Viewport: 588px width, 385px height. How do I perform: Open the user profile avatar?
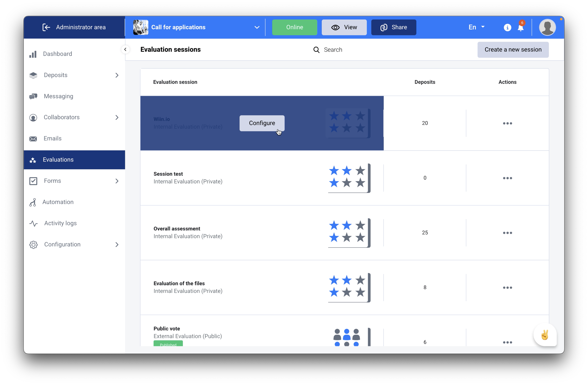pyautogui.click(x=547, y=27)
